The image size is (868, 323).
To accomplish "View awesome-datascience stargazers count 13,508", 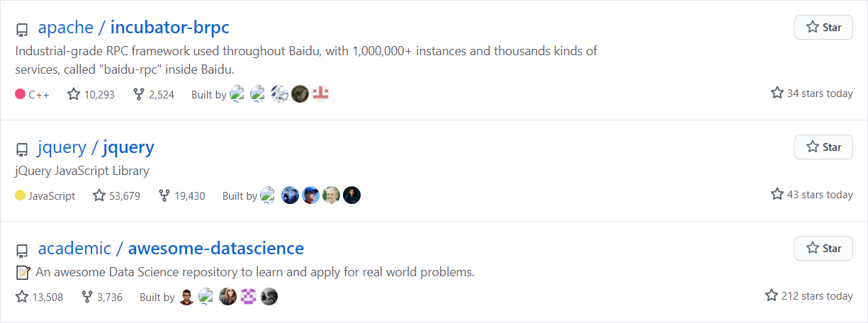I will (40, 297).
